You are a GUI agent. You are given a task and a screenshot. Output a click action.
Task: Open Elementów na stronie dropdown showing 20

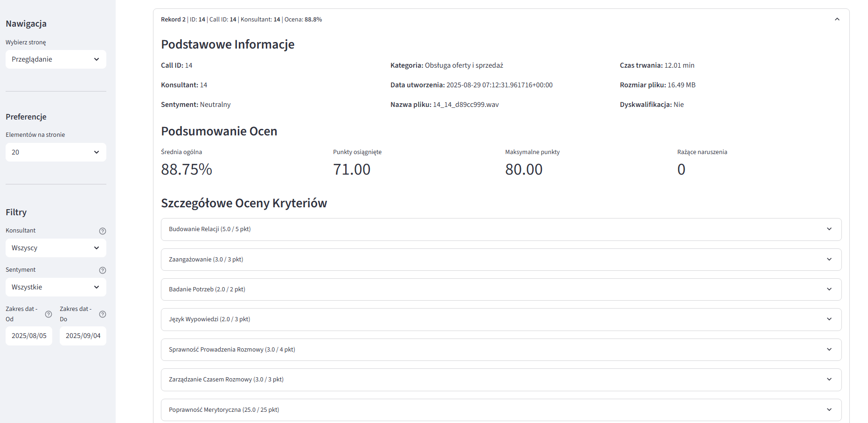56,152
